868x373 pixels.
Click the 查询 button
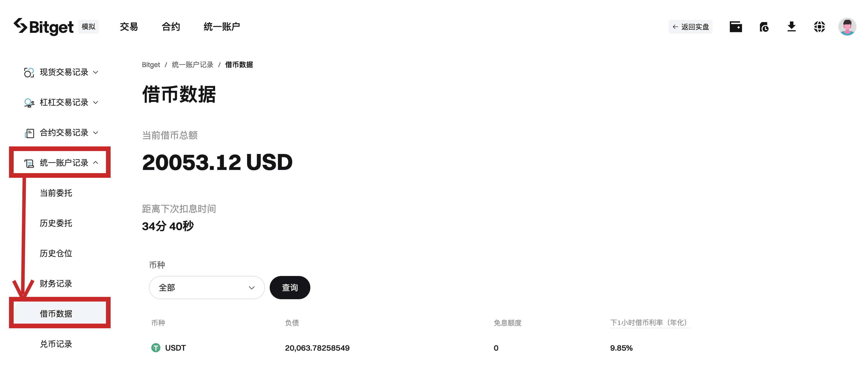pyautogui.click(x=290, y=288)
